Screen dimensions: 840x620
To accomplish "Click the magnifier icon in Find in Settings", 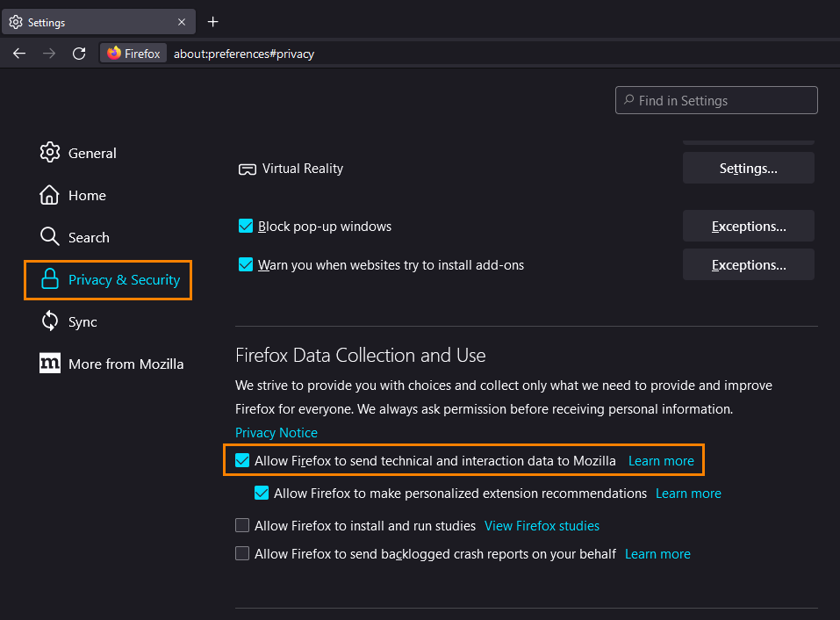I will click(629, 99).
